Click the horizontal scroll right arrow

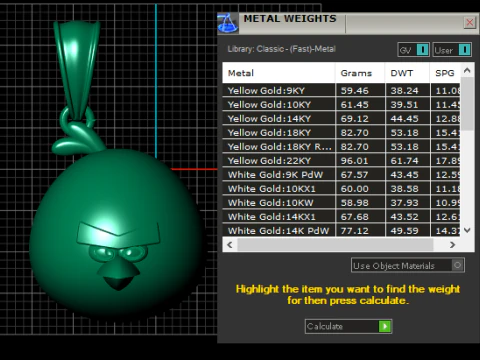pos(452,245)
